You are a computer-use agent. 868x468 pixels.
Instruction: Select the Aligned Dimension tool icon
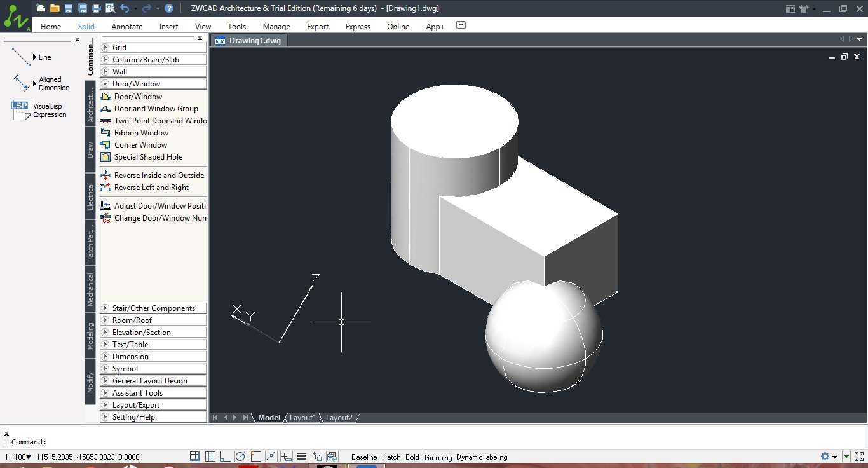(x=21, y=83)
